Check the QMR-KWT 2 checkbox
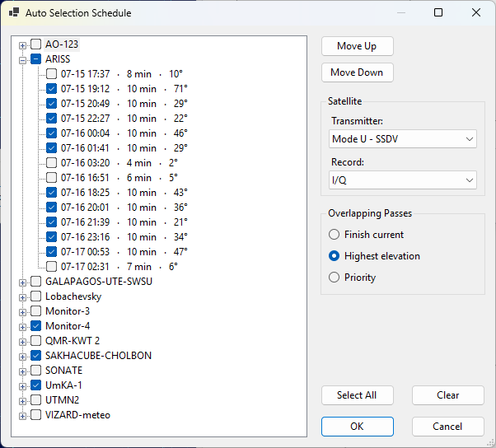This screenshot has height=448, width=496. [36, 340]
